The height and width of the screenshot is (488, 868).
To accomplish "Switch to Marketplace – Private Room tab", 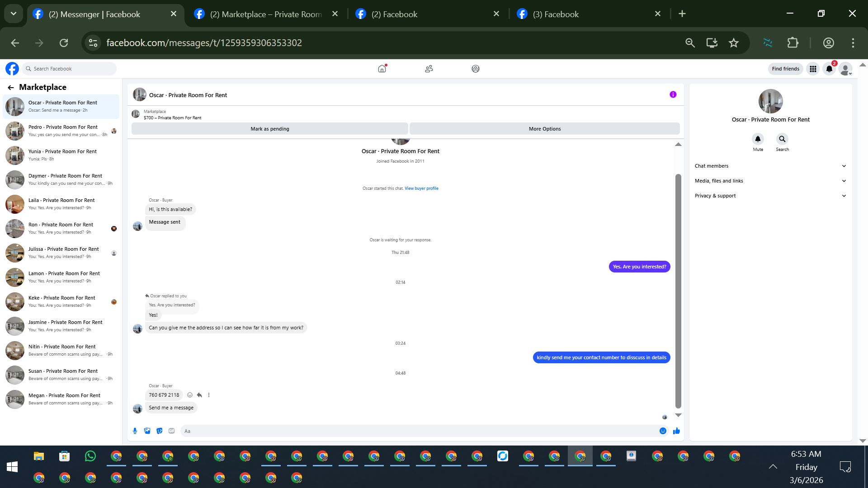I will (266, 14).
